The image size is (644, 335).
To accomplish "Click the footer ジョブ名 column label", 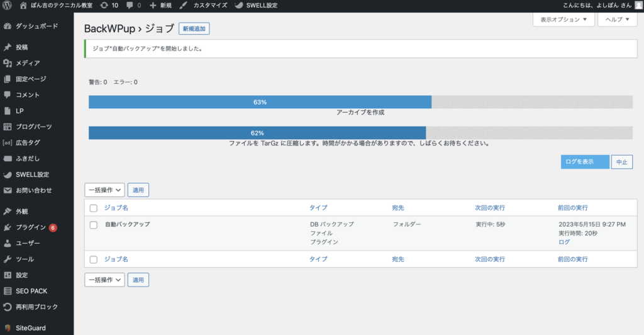I will (x=116, y=259).
